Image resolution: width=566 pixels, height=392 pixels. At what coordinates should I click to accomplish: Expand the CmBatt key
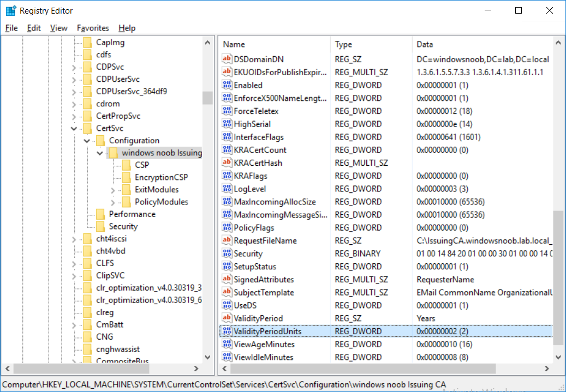[74, 324]
